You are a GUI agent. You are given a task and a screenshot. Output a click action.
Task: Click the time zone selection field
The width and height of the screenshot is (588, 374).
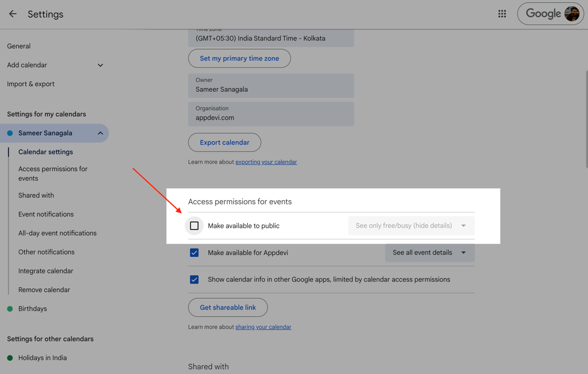(271, 38)
